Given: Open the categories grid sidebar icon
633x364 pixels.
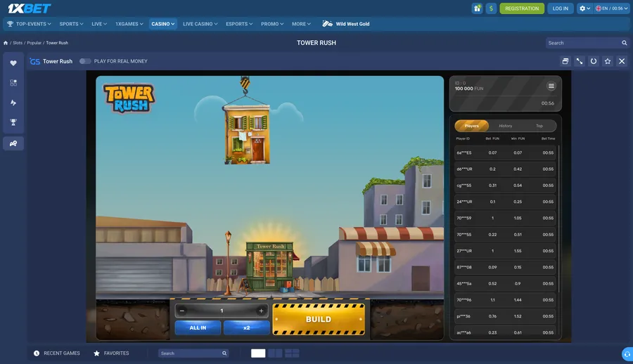Looking at the screenshot, I should (x=13, y=83).
